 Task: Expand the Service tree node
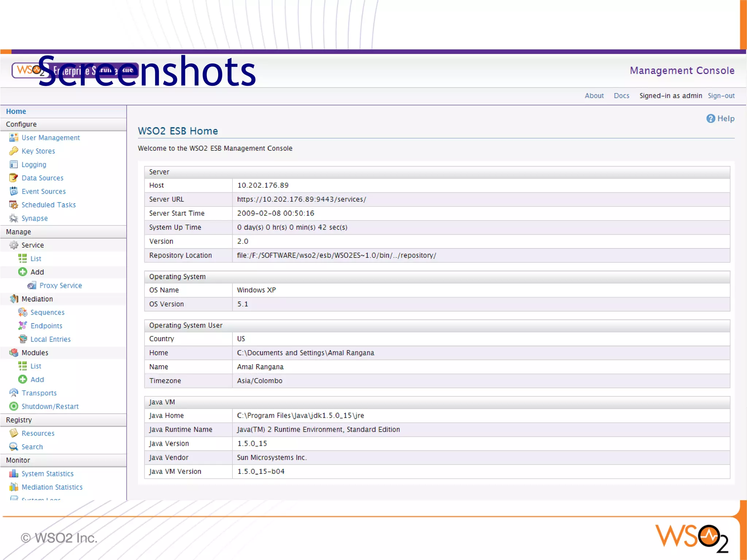32,245
